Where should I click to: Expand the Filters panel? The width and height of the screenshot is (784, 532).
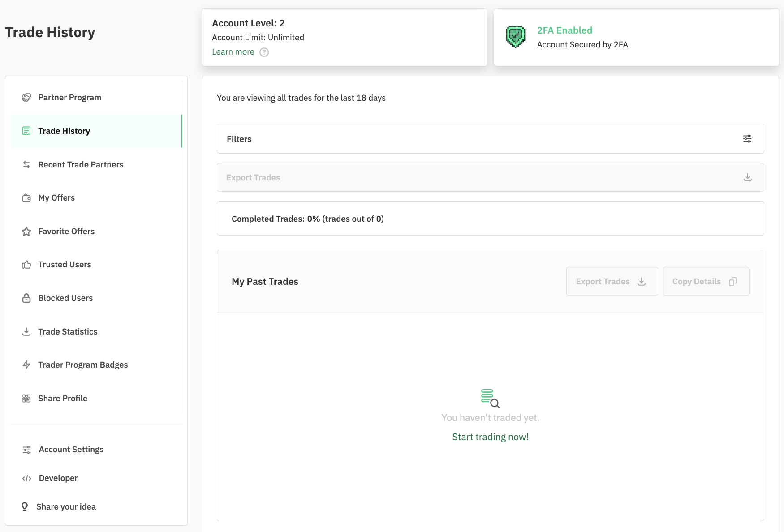click(x=490, y=139)
